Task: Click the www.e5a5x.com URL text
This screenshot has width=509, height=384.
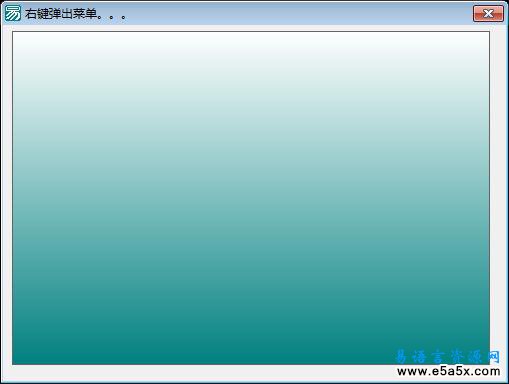Action: coord(449,371)
